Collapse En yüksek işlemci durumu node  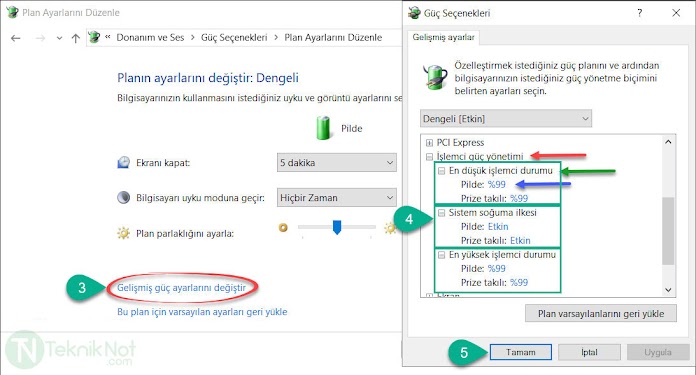point(442,255)
